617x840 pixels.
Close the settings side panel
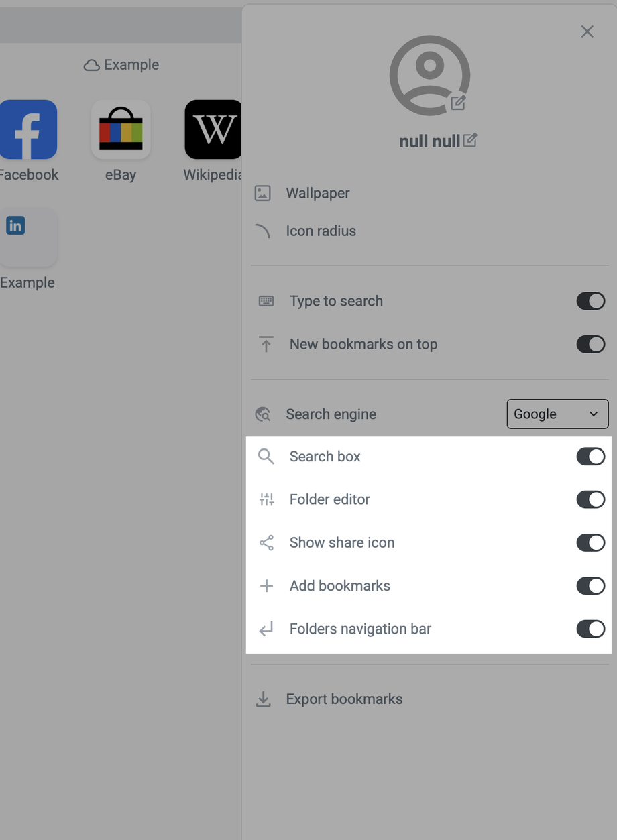pyautogui.click(x=587, y=32)
